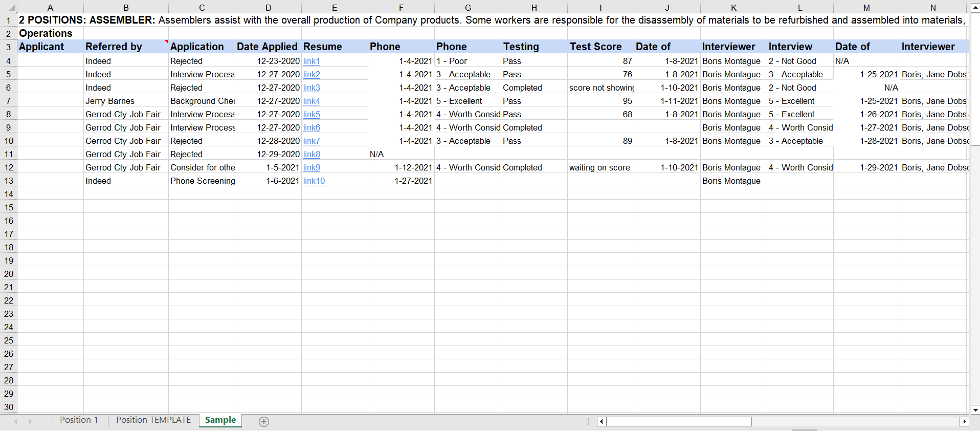The image size is (980, 431).
Task: Open the link5 resume hyperlink
Action: click(x=311, y=114)
